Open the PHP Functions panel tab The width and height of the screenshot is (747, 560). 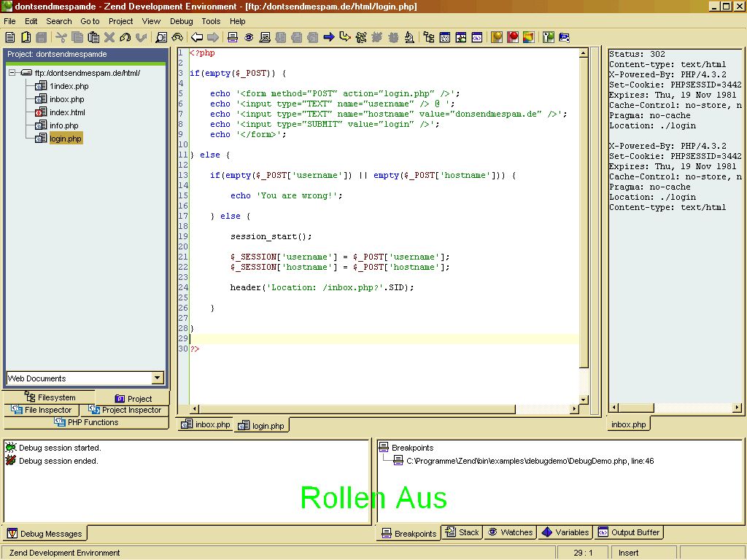click(x=86, y=422)
